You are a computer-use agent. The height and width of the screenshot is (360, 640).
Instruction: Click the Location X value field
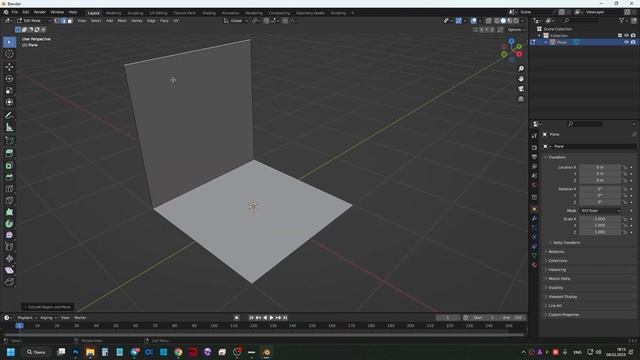600,167
